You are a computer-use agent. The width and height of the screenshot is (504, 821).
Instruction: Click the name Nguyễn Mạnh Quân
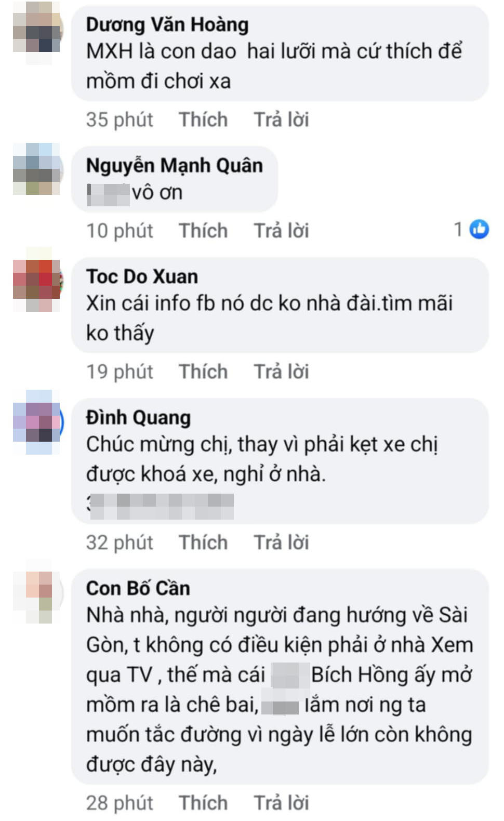(x=174, y=166)
